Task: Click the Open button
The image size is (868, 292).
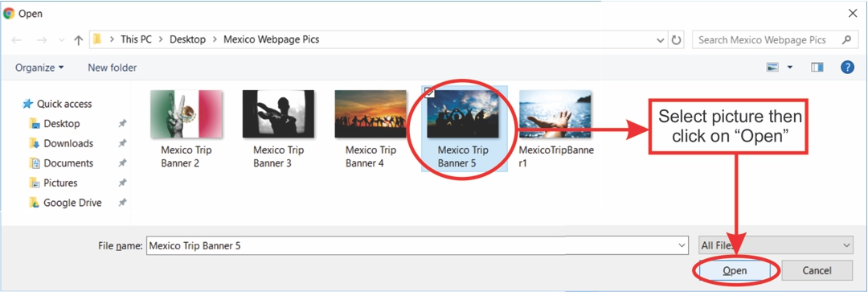Action: tap(735, 271)
